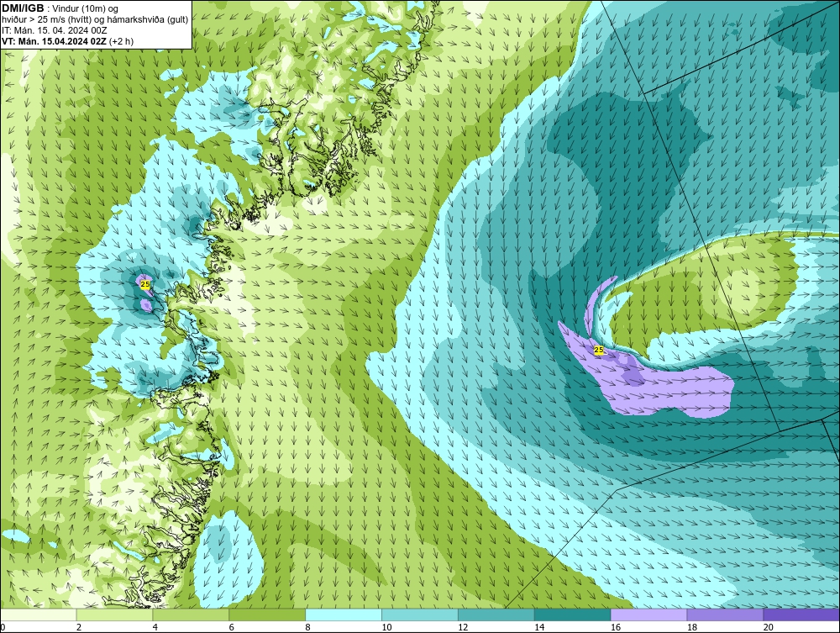Viewport: 840px width, 633px height.
Task: Click the 0–2 m/s palest legend swatch
Action: (39, 615)
